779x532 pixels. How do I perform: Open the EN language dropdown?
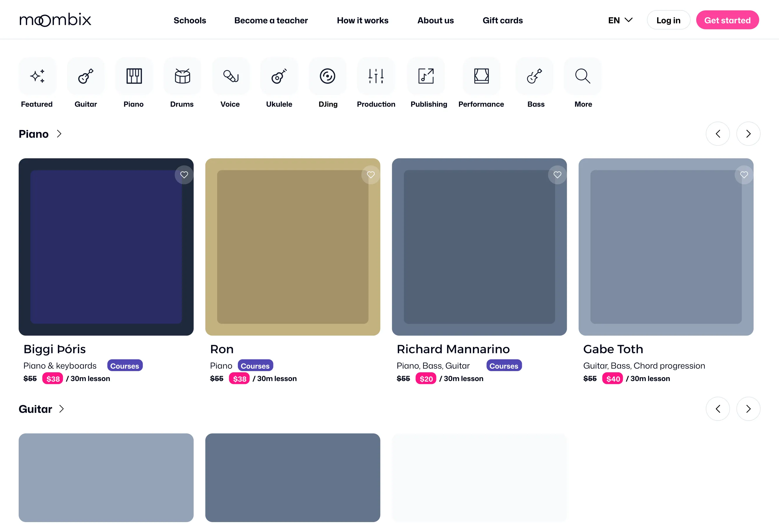pyautogui.click(x=620, y=20)
